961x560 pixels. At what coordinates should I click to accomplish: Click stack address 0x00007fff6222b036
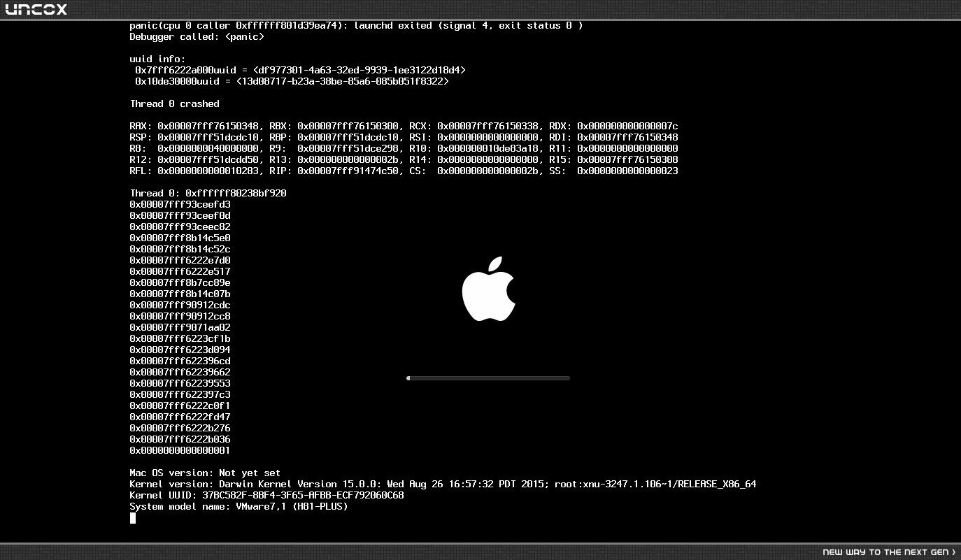[180, 440]
